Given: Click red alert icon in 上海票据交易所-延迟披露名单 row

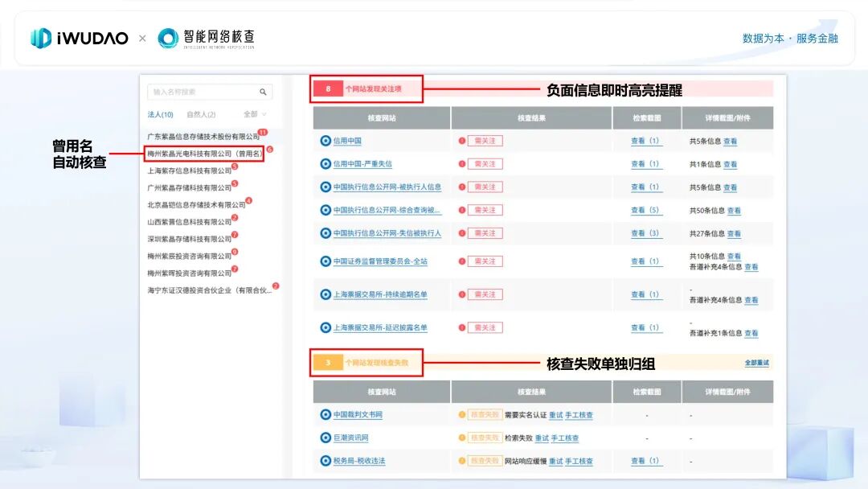Looking at the screenshot, I should [x=461, y=327].
